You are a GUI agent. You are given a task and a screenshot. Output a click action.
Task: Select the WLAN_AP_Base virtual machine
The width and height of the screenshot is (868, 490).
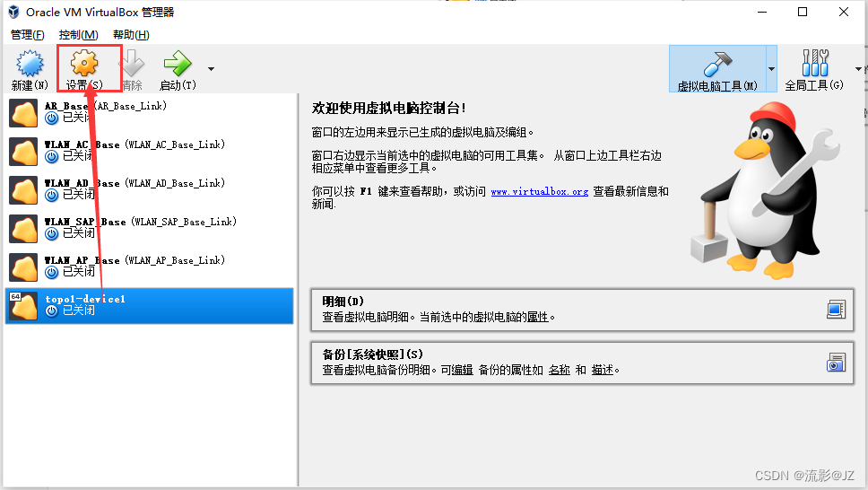(150, 267)
